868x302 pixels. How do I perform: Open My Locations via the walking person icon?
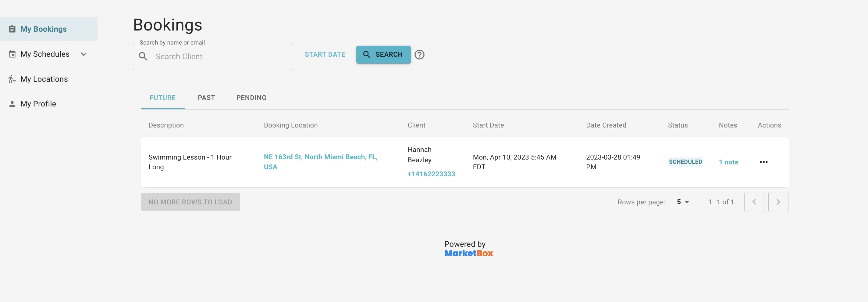coord(12,79)
